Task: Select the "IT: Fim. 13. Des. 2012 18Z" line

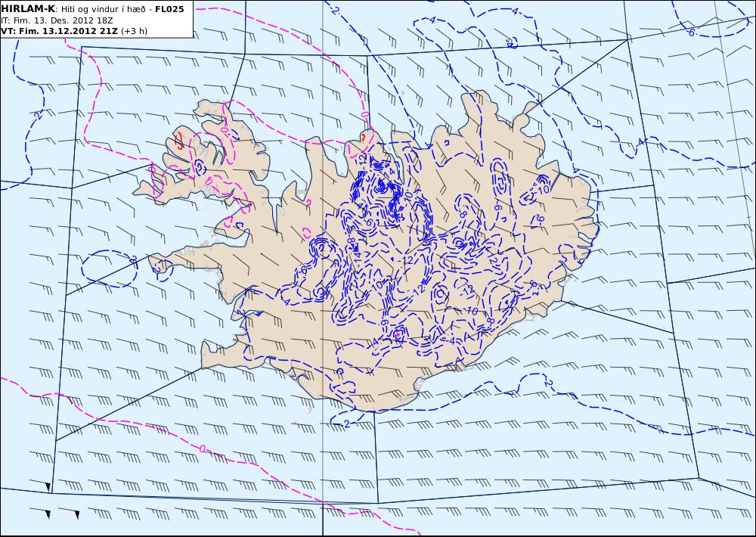Action: [x=57, y=20]
